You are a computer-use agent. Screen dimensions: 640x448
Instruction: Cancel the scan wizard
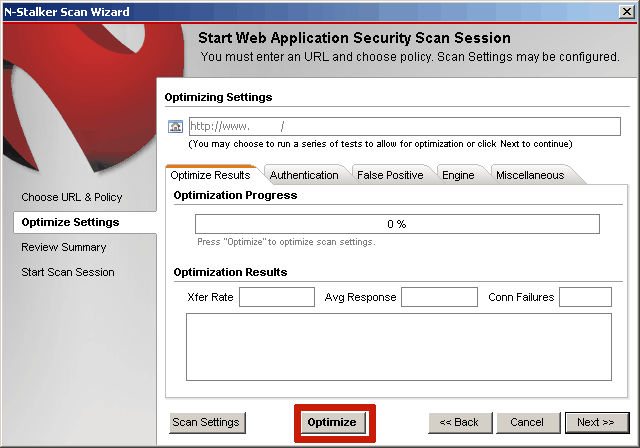[x=528, y=422]
